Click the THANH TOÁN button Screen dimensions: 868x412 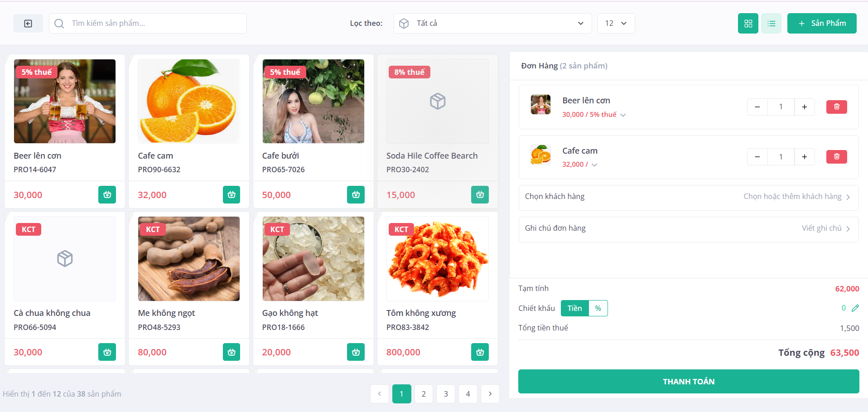click(689, 382)
